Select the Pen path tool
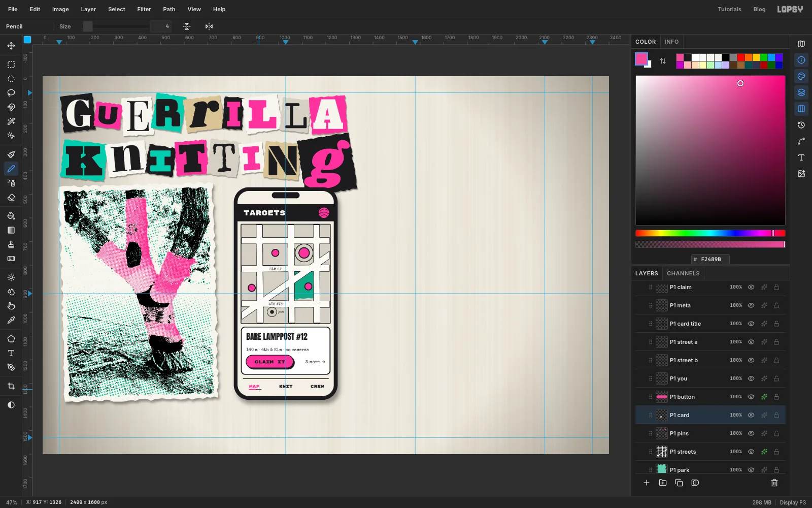 [x=11, y=367]
